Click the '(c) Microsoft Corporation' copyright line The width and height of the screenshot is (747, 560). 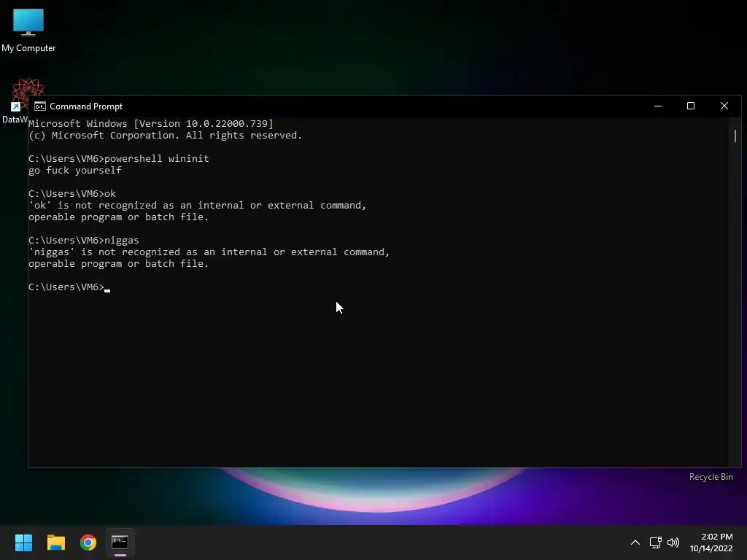[166, 135]
